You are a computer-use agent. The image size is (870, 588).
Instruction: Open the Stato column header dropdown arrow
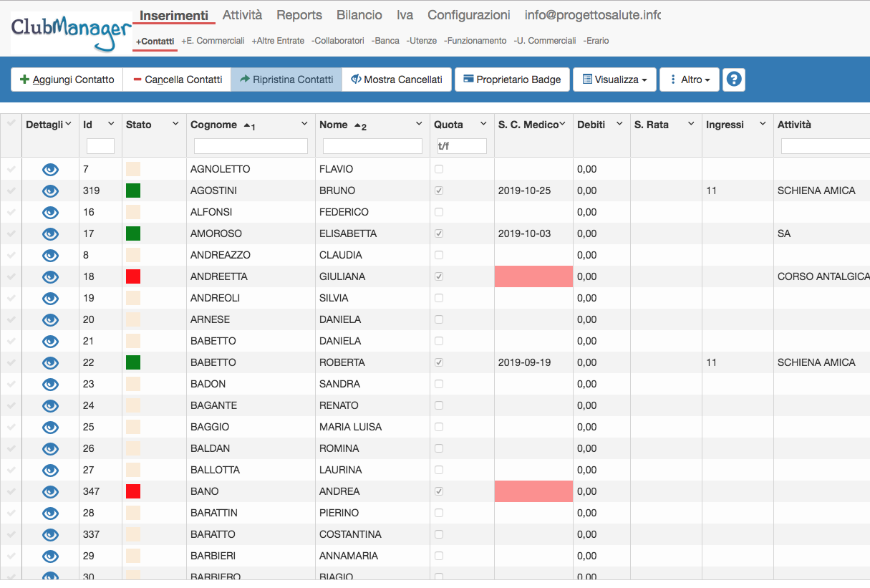coord(175,124)
